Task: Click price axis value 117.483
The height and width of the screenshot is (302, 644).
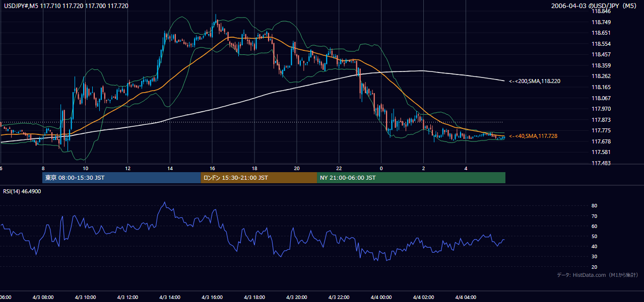Action: tap(602, 163)
